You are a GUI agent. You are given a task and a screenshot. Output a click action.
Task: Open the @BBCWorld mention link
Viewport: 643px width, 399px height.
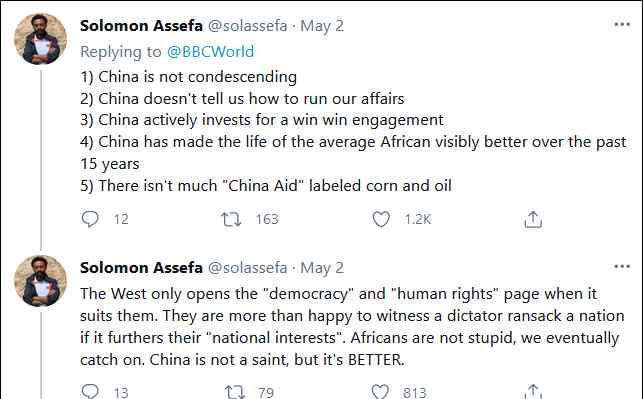(x=210, y=52)
